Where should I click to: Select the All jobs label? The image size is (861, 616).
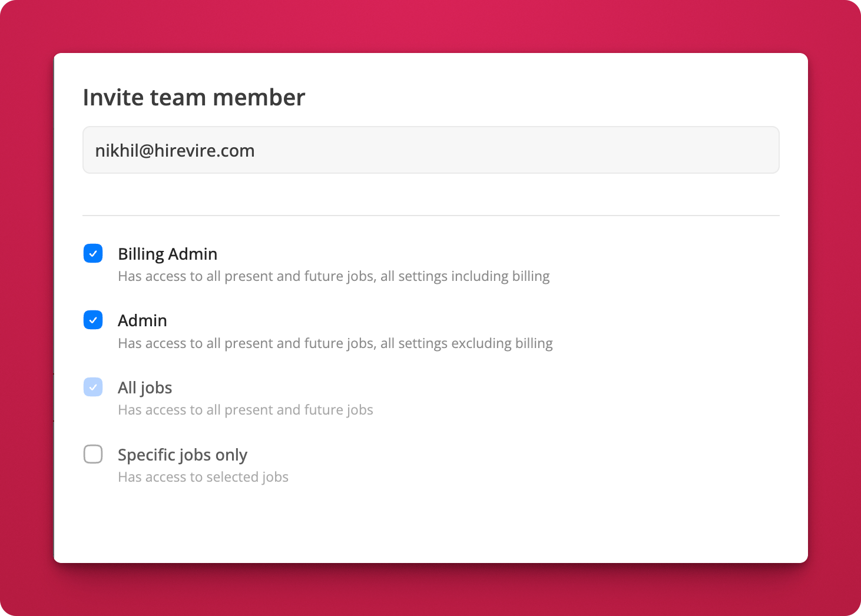(x=145, y=388)
